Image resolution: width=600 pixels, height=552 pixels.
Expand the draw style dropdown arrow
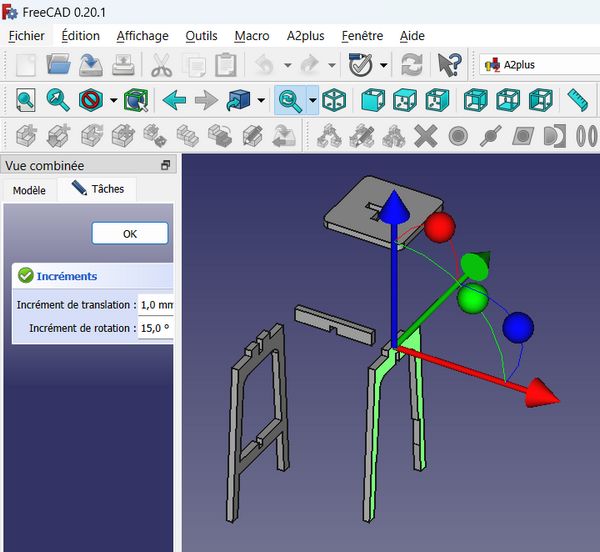tap(113, 100)
